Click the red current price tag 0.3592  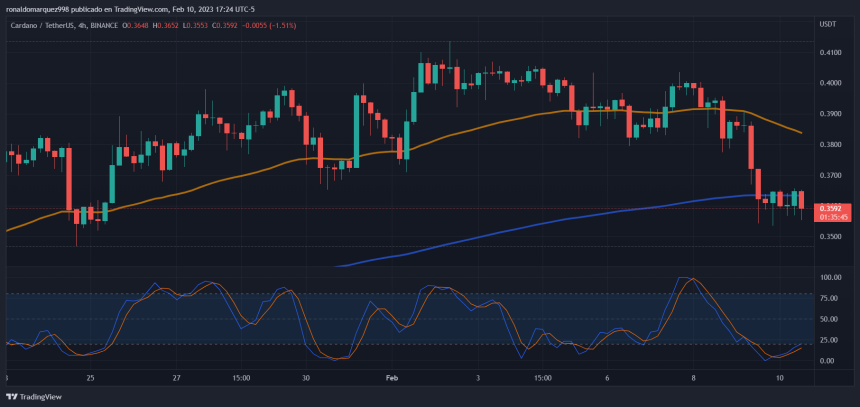[835, 212]
